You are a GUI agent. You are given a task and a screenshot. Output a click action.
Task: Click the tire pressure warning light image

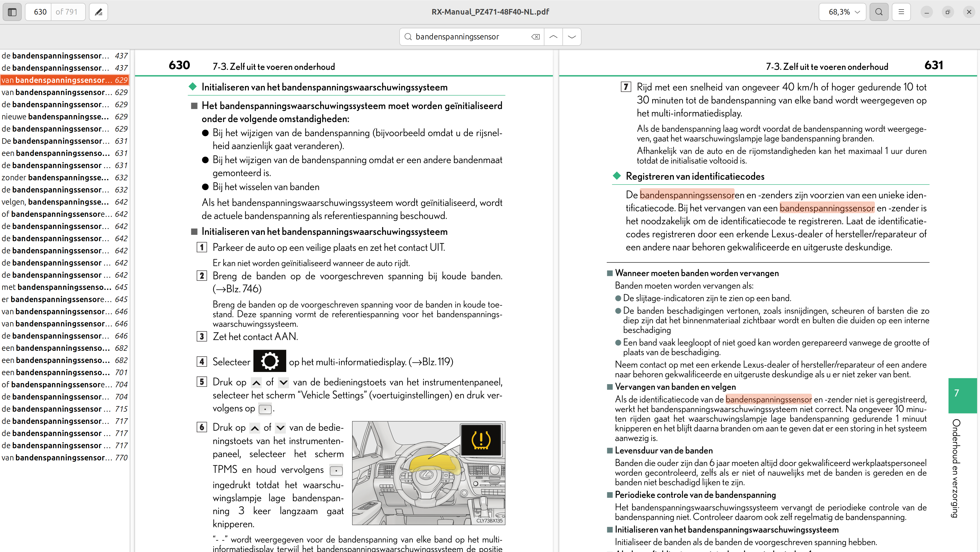pyautogui.click(x=481, y=440)
